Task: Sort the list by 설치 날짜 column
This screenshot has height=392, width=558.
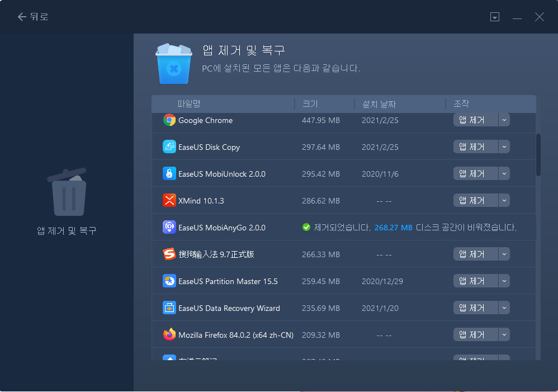Action: coord(379,104)
